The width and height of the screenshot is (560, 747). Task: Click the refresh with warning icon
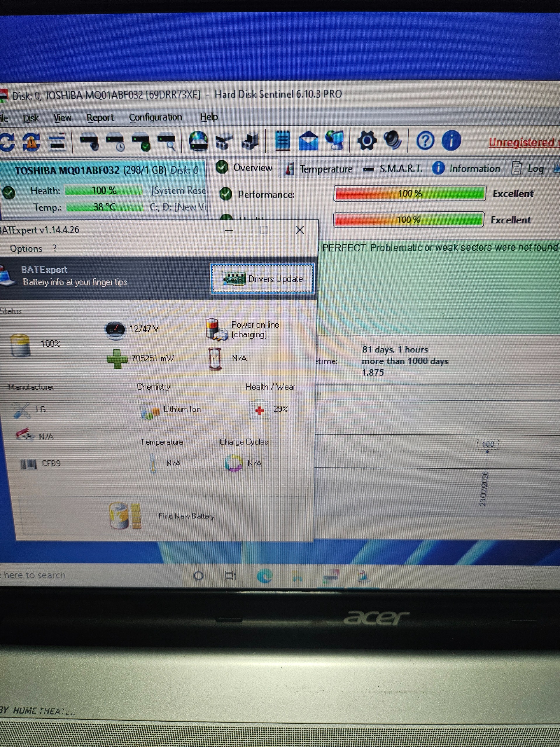tap(32, 142)
